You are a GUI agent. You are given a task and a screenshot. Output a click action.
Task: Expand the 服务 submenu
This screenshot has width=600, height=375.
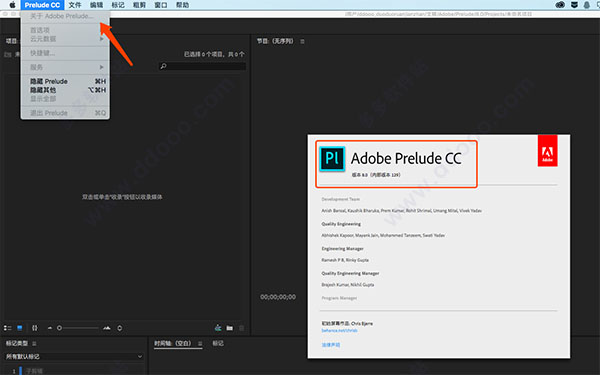click(65, 67)
